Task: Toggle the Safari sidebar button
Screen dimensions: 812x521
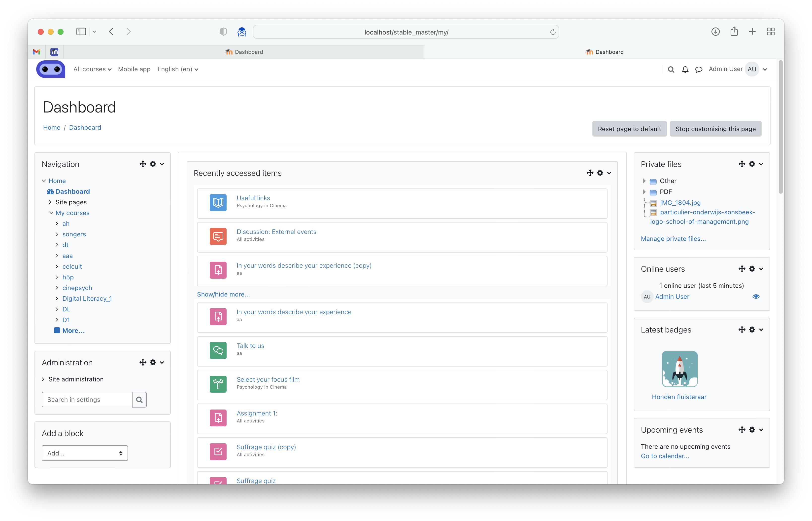Action: [x=81, y=32]
